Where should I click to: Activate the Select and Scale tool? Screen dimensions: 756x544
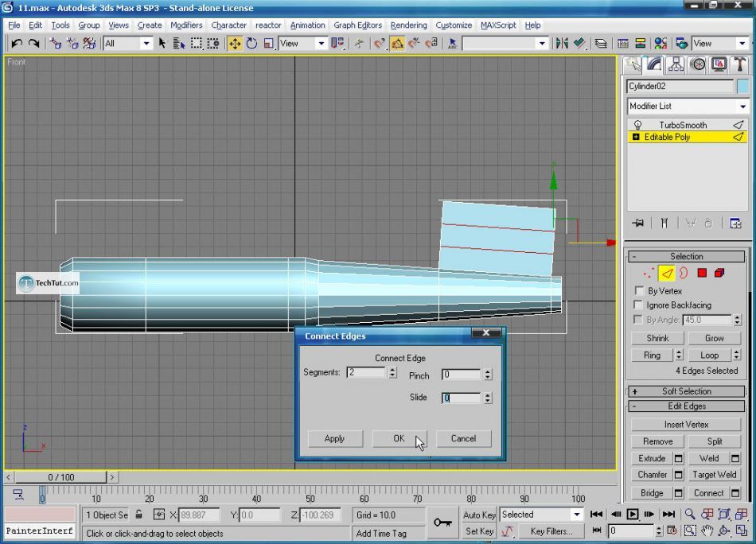pyautogui.click(x=268, y=44)
